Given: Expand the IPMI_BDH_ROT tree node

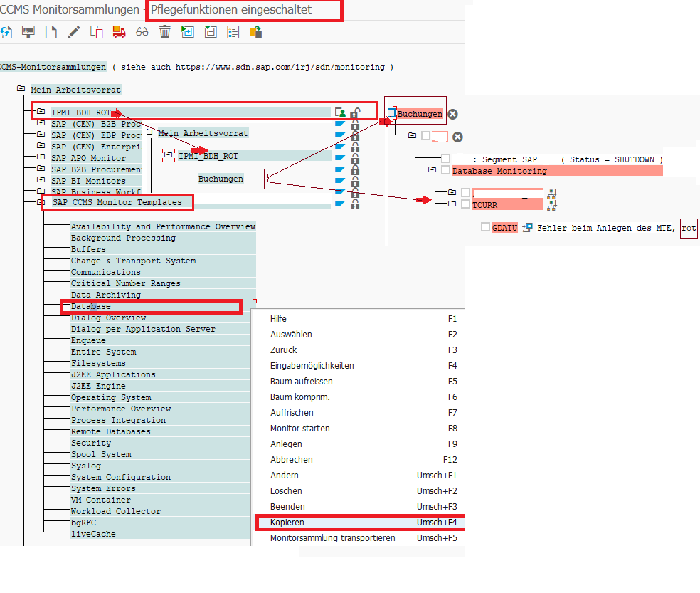Looking at the screenshot, I should click(41, 112).
